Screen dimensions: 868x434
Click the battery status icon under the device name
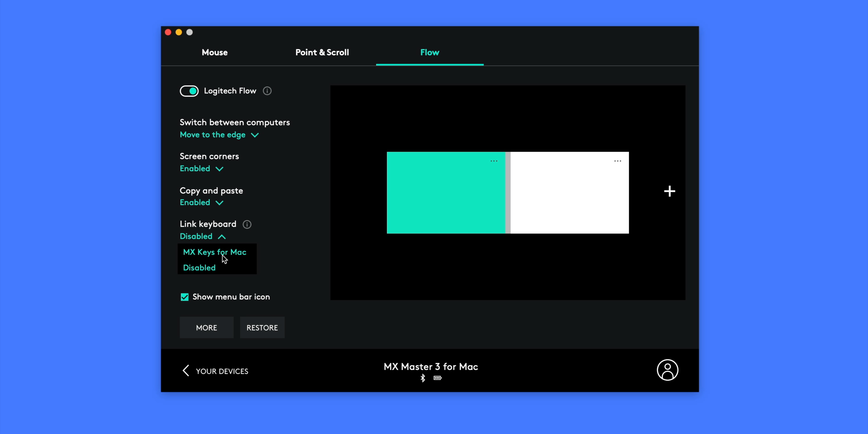click(437, 378)
